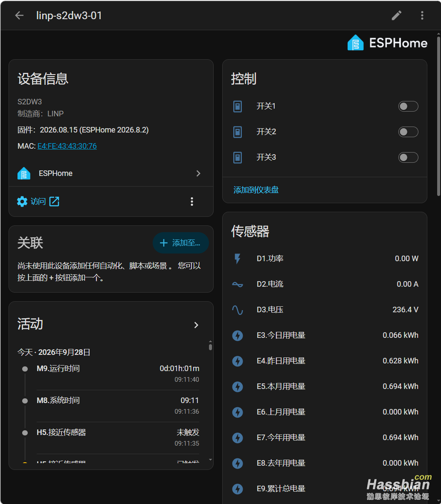This screenshot has width=441, height=504.
Task: Click the E7.今年用电量 energy icon
Action: [x=238, y=438]
